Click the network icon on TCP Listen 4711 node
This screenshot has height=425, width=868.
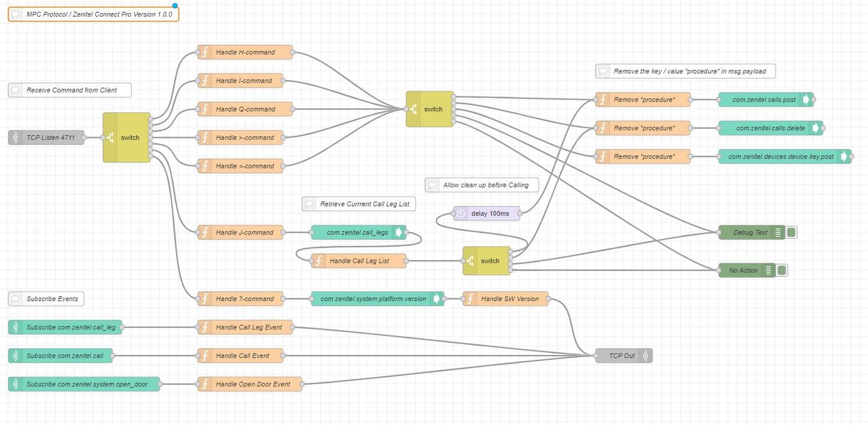pyautogui.click(x=15, y=137)
